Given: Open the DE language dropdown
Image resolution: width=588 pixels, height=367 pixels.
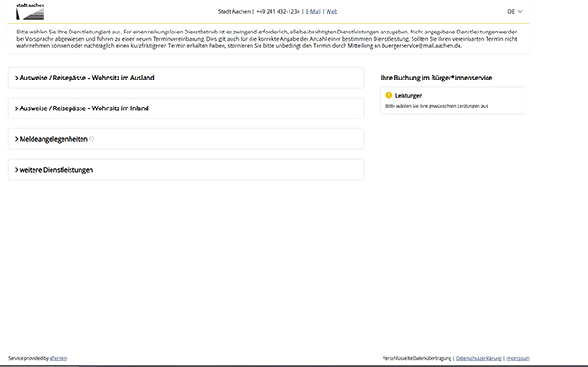Looking at the screenshot, I should (x=515, y=12).
